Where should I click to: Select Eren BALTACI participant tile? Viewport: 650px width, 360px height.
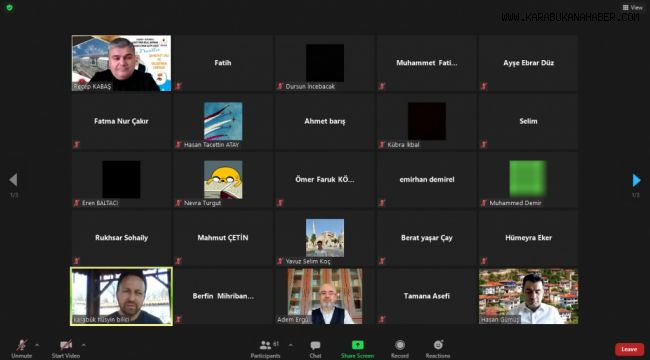121,180
